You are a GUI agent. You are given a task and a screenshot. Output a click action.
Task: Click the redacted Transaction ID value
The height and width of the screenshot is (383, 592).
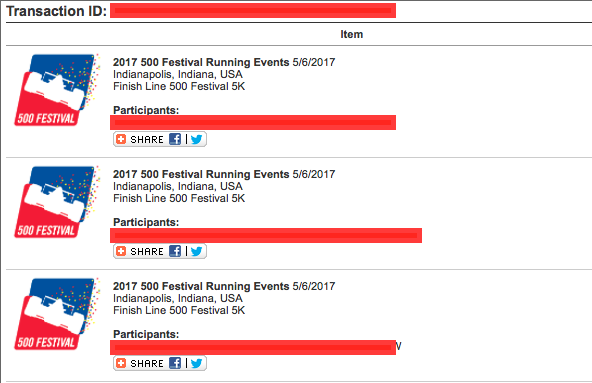(x=253, y=11)
